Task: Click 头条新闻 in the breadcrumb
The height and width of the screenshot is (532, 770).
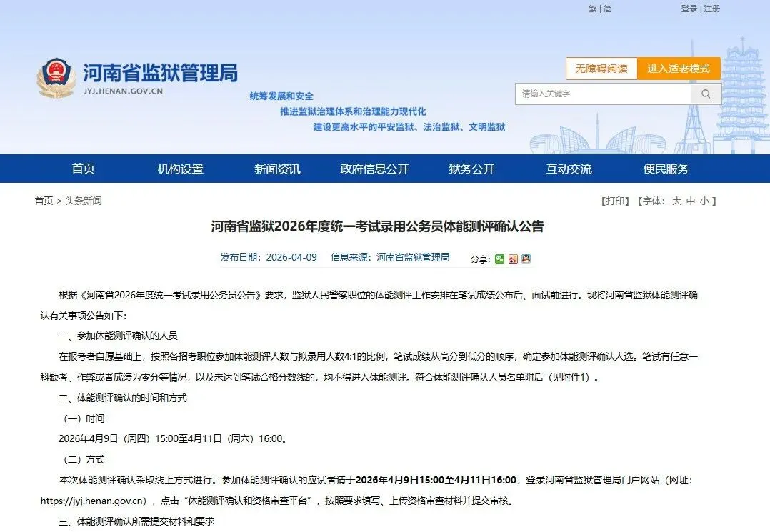Action: pyautogui.click(x=84, y=201)
